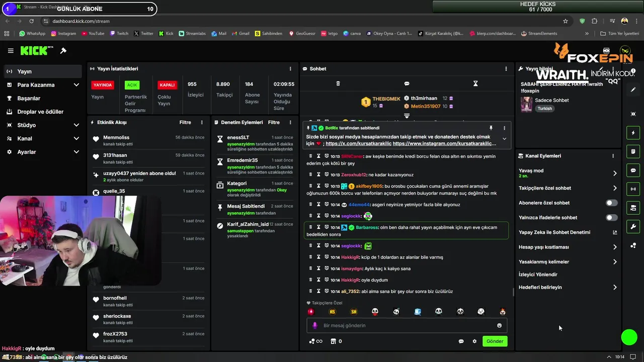Open the Kanal Eylemleri three-dot menu
The image size is (644, 362).
coord(613,156)
